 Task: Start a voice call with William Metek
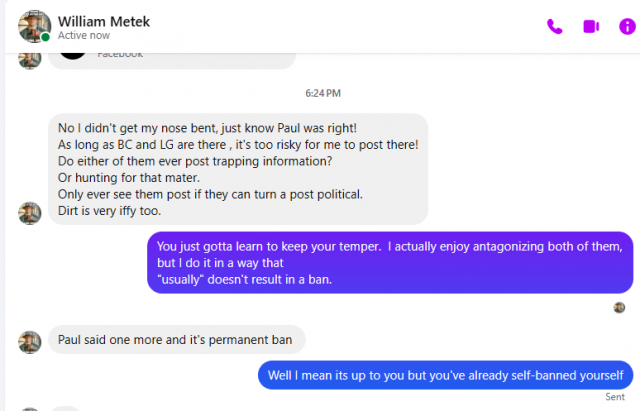pyautogui.click(x=555, y=26)
